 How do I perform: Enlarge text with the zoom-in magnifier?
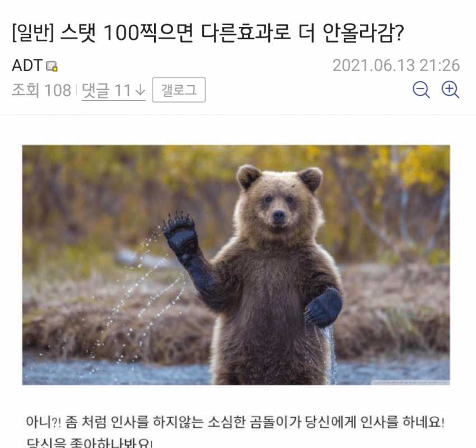450,90
